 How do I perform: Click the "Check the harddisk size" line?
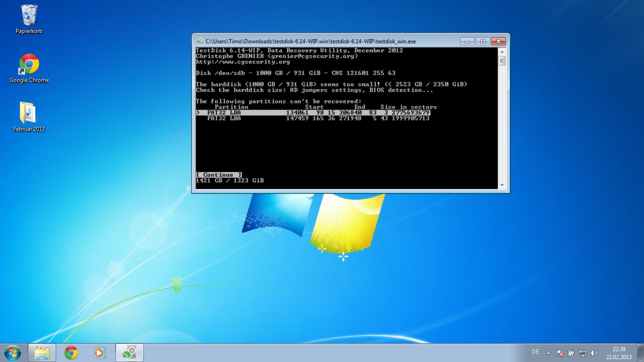(x=315, y=90)
